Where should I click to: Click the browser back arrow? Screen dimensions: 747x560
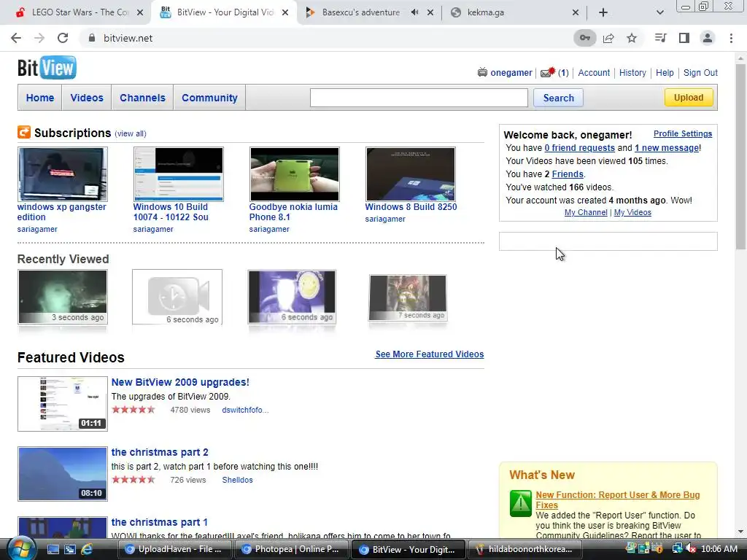[16, 38]
